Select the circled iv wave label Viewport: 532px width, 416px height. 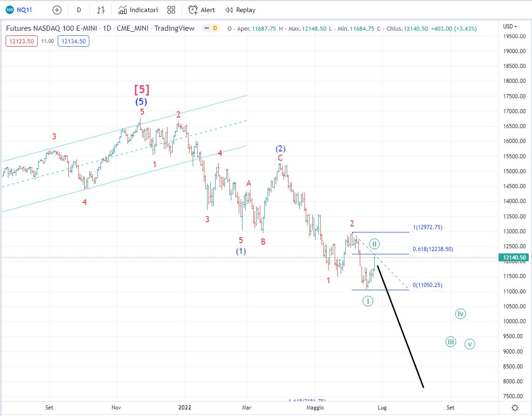pyautogui.click(x=460, y=314)
